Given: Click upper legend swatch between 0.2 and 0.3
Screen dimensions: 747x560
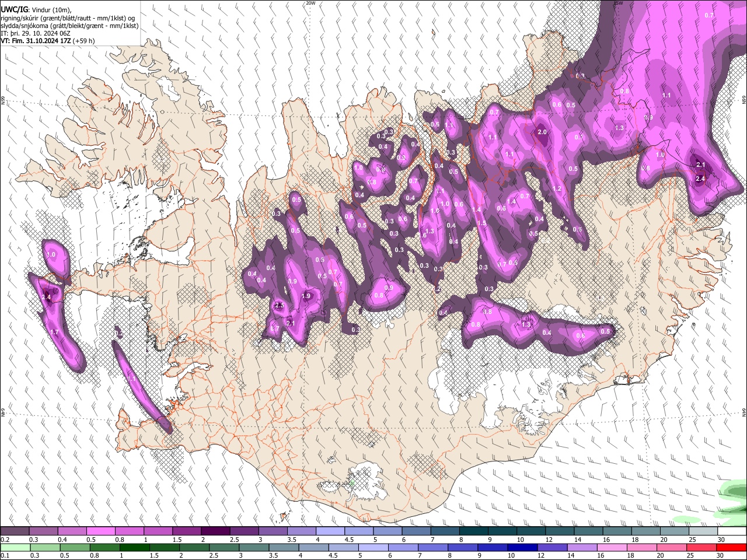Looking at the screenshot, I should pyautogui.click(x=15, y=531).
